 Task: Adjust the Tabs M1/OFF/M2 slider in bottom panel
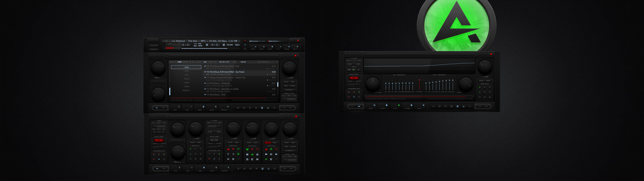tap(159, 126)
